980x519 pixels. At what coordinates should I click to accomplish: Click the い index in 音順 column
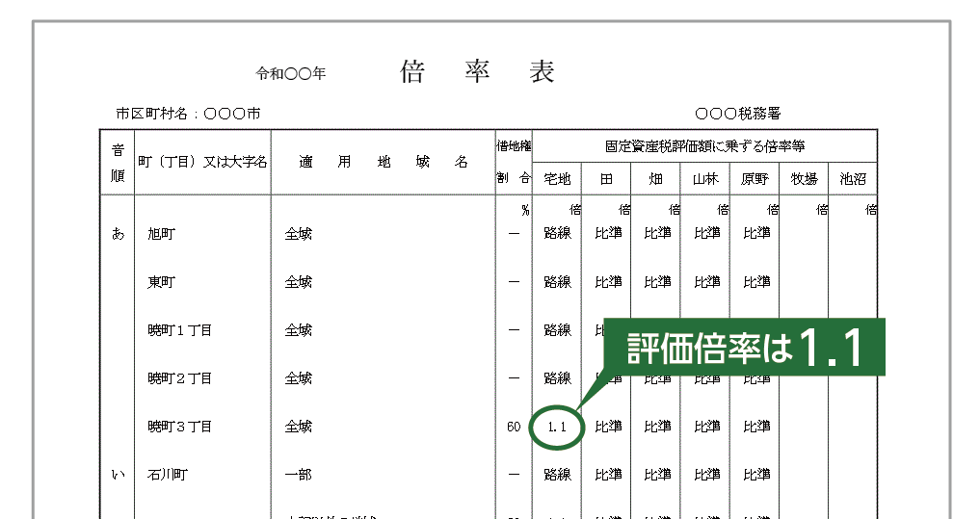point(119,476)
